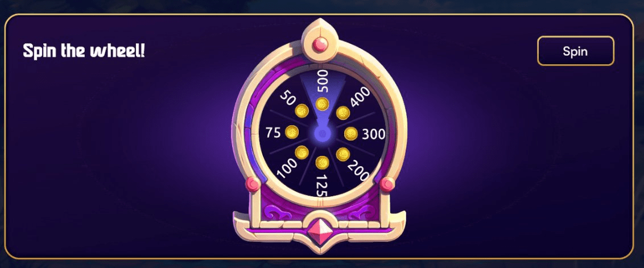Select the gold coin under 500
Viewport: 644px width, 268px height.
323,104
